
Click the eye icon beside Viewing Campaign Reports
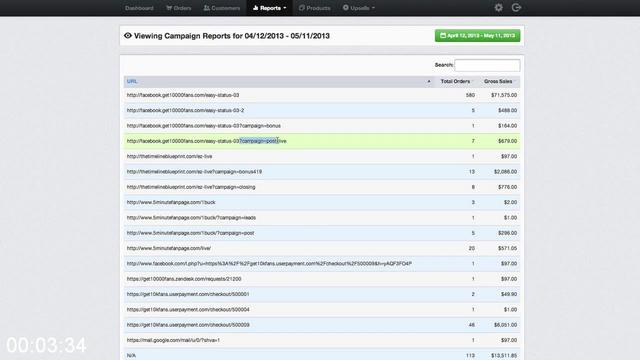point(128,36)
